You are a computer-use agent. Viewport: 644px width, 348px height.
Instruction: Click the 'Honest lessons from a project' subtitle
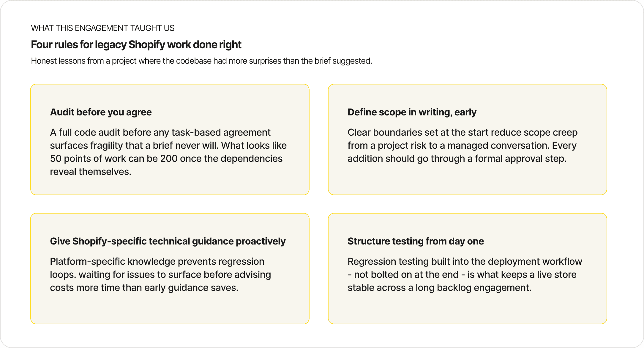[x=201, y=61]
